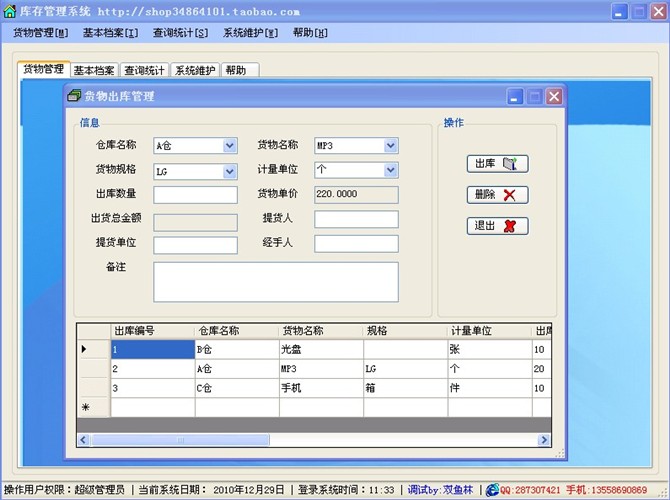Click the 箱 cell in the 规格 column
The width and height of the screenshot is (670, 500).
pos(406,388)
